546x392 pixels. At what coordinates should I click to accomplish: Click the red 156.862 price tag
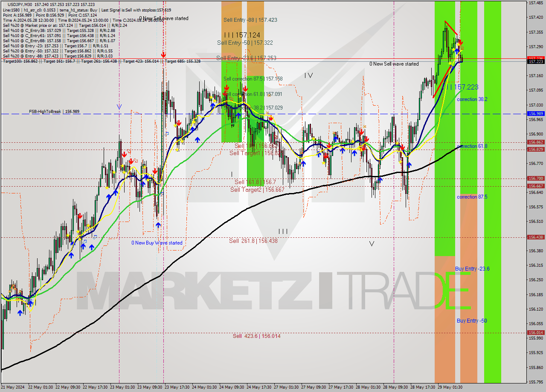click(x=536, y=142)
